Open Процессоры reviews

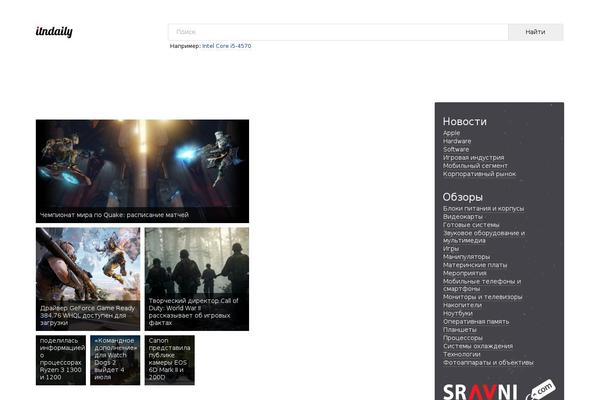463,338
